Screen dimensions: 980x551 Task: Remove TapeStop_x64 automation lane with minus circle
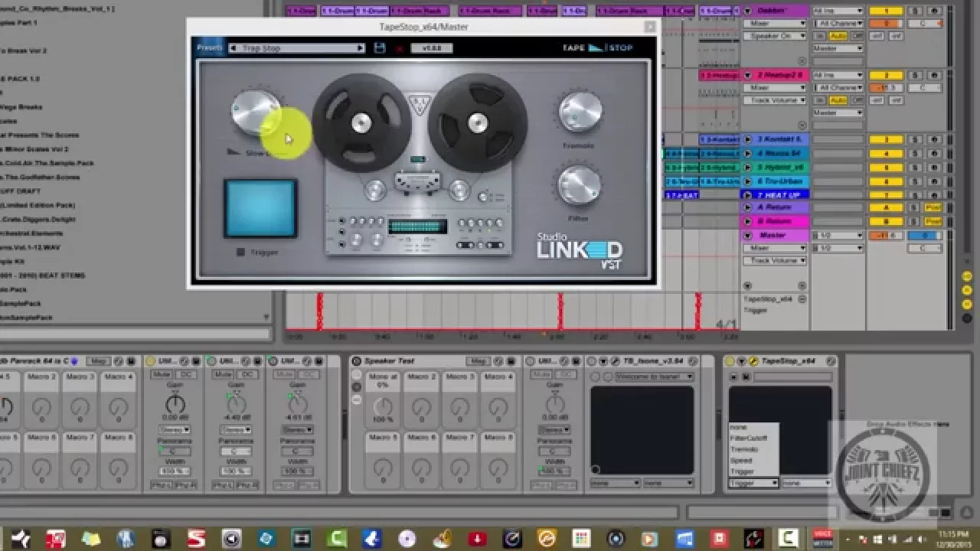pyautogui.click(x=802, y=298)
